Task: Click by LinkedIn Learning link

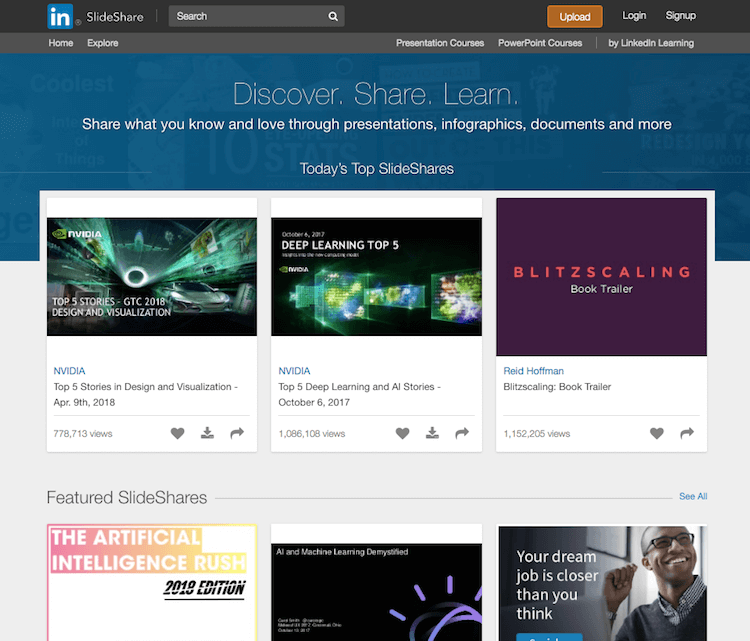Action: pyautogui.click(x=651, y=43)
